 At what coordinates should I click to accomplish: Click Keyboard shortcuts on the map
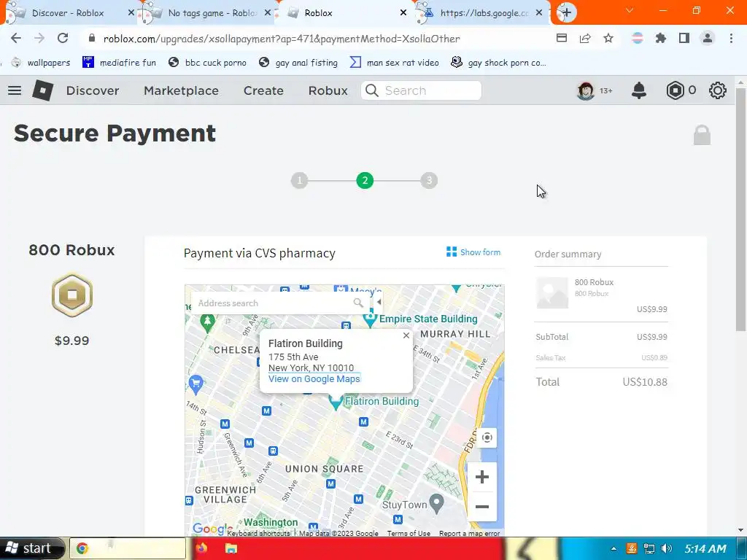click(258, 533)
